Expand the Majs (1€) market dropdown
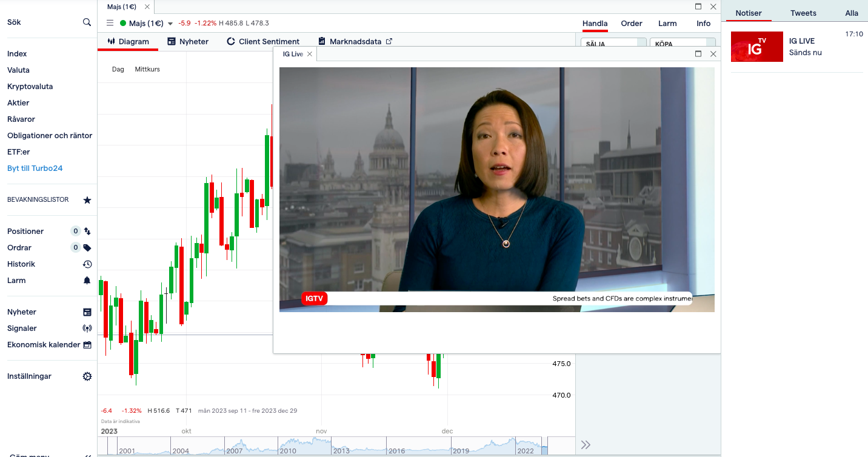The image size is (868, 457). click(x=170, y=24)
